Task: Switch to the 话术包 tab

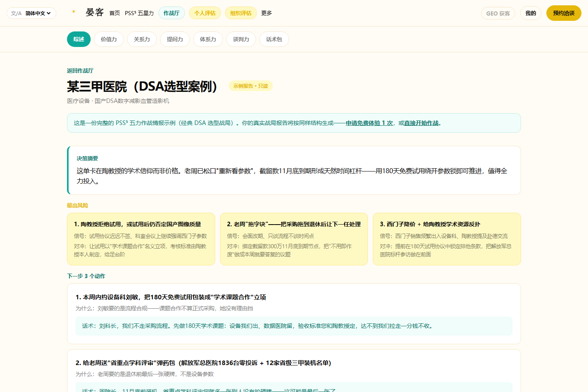Action: pos(274,39)
